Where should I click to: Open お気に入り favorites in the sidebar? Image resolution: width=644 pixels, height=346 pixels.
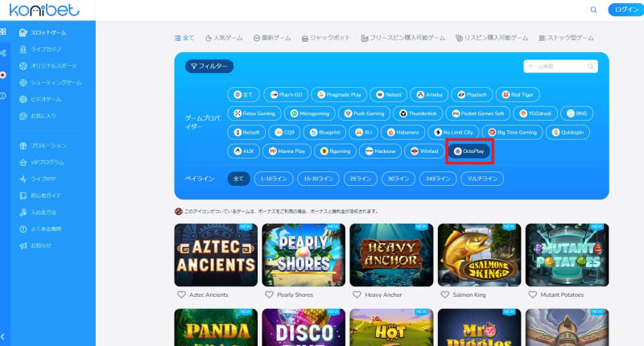click(x=43, y=116)
